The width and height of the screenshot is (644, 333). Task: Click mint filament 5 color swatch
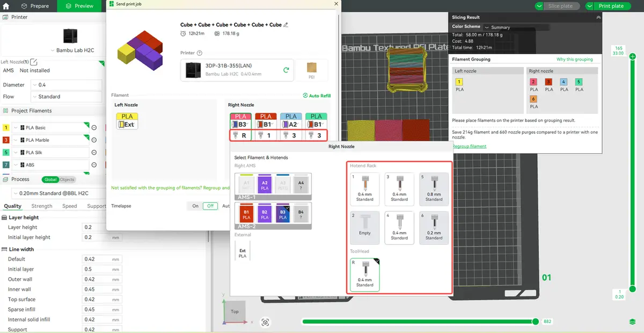(x=6, y=153)
